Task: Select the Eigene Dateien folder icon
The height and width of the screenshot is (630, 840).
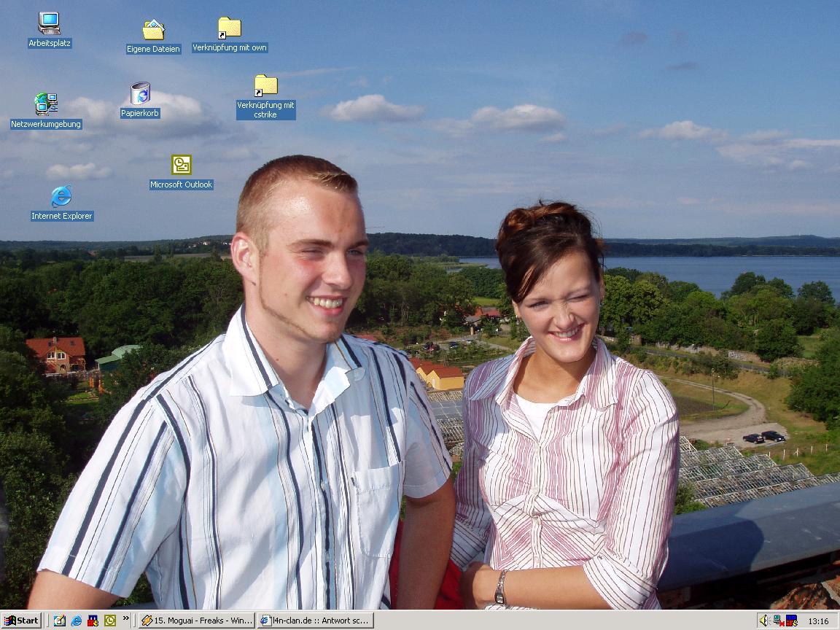Action: 153,31
